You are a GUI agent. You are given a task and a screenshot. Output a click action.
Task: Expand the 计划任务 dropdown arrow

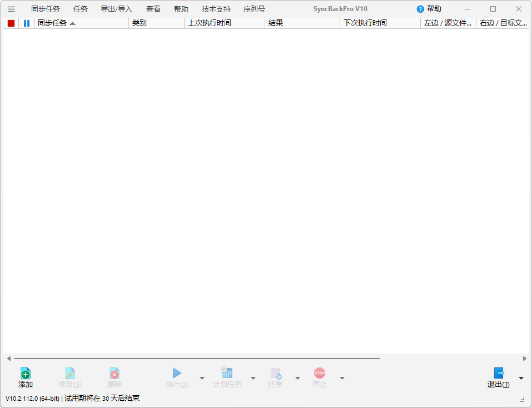coord(253,378)
